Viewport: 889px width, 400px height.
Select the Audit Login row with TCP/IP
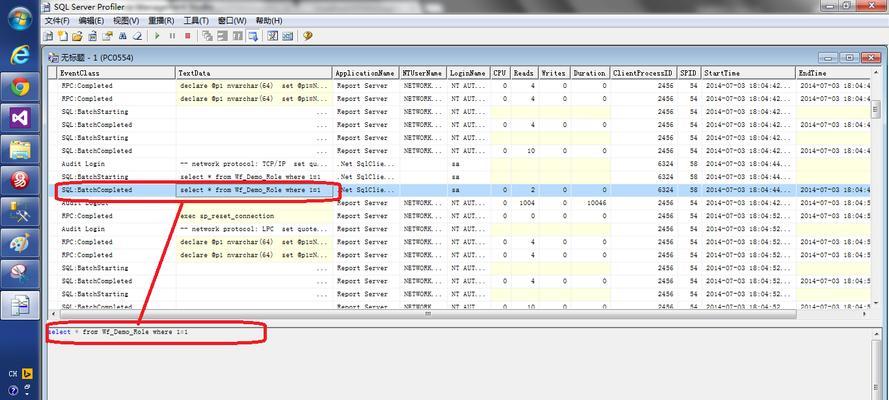(465, 164)
